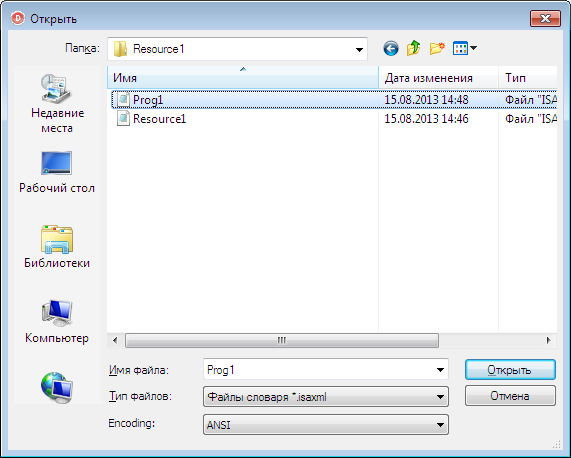Screen dimensions: 571x458
Task: Click the horizontal scrollbar thumb
Action: [x=282, y=341]
